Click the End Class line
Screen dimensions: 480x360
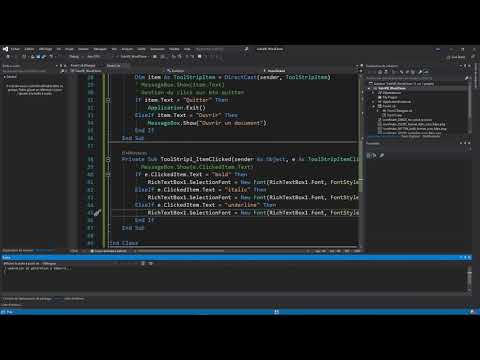click(124, 243)
